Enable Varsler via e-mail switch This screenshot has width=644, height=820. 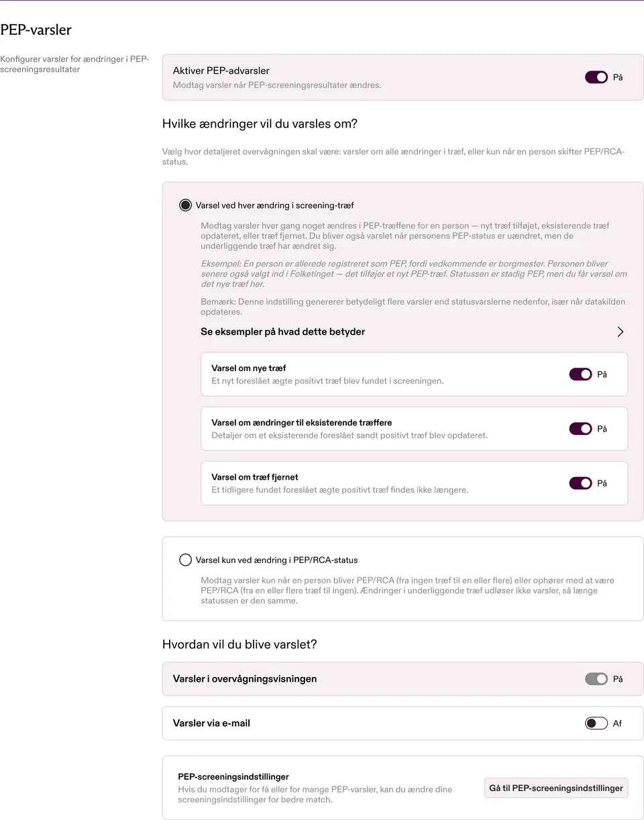point(596,723)
